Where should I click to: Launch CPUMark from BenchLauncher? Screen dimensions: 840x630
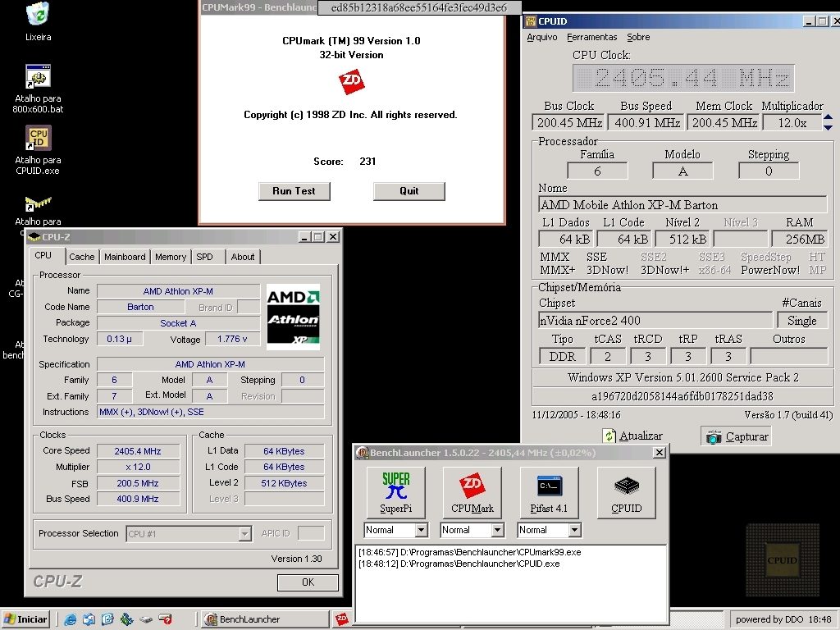pyautogui.click(x=472, y=492)
